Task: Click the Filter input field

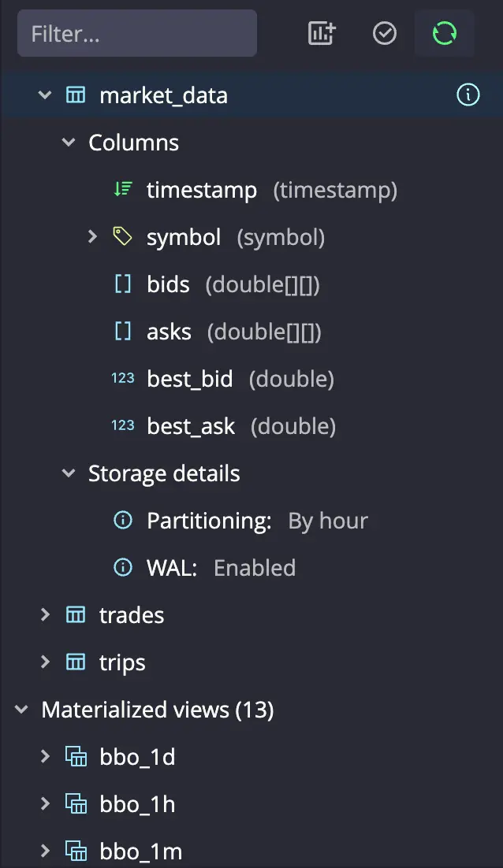Action: pyautogui.click(x=137, y=33)
